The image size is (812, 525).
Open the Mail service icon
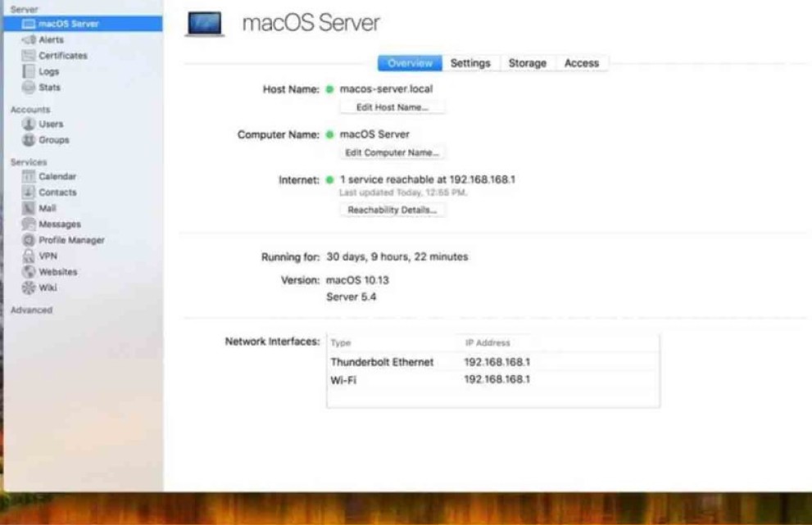click(x=29, y=208)
